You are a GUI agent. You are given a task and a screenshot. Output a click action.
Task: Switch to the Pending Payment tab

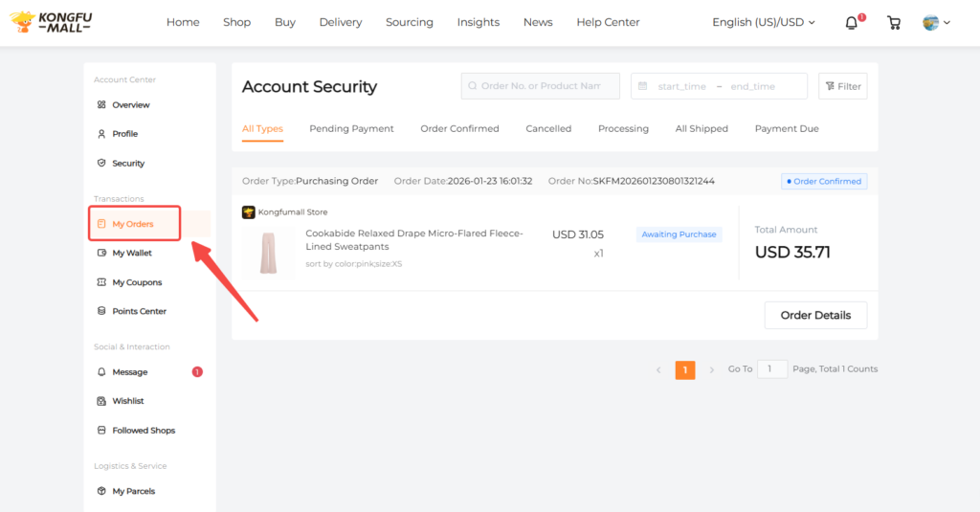351,128
